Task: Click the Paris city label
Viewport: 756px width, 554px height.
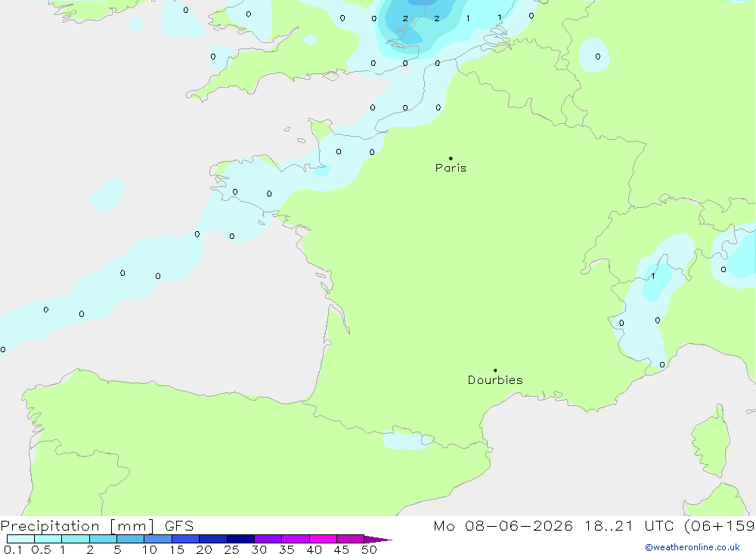Action: click(451, 168)
